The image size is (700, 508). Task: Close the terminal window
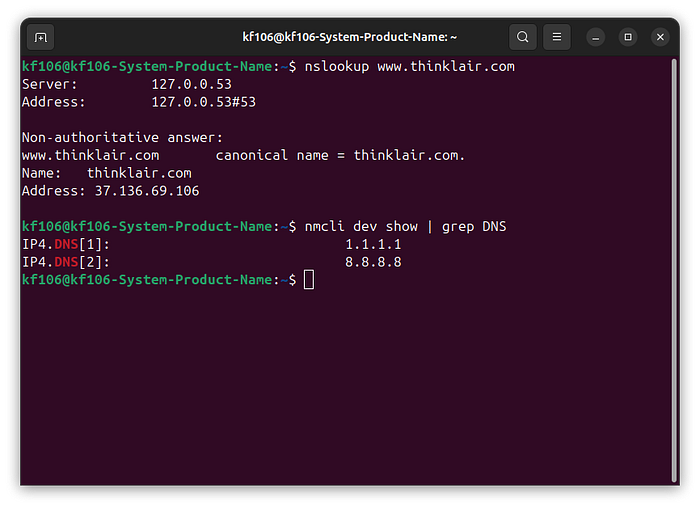(x=660, y=37)
